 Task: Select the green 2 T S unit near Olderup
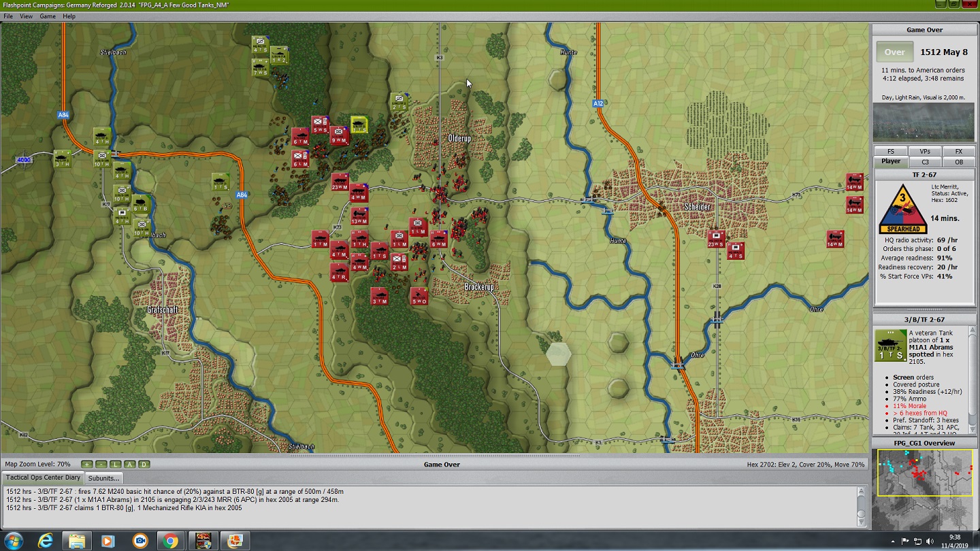399,103
